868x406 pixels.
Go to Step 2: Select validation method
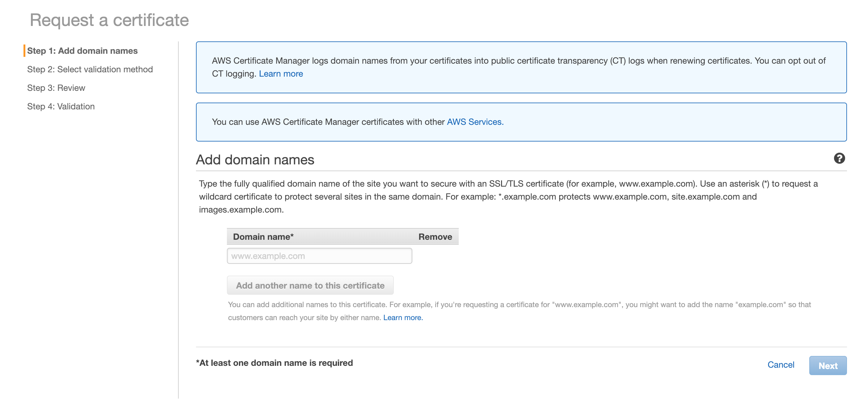point(90,70)
